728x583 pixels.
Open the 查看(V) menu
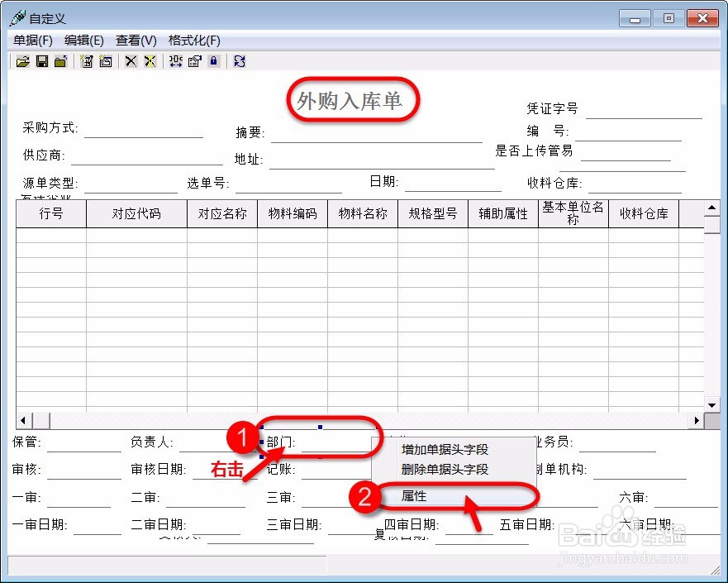(136, 40)
